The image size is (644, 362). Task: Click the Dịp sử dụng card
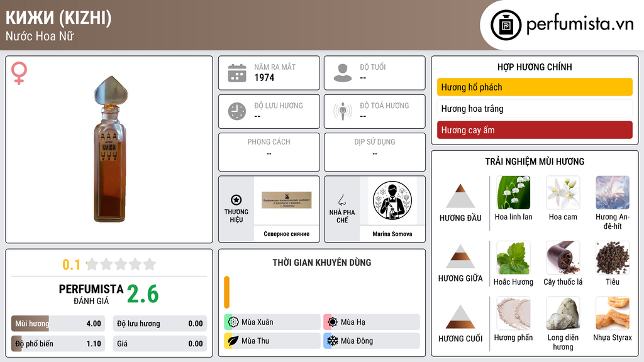[x=375, y=152]
